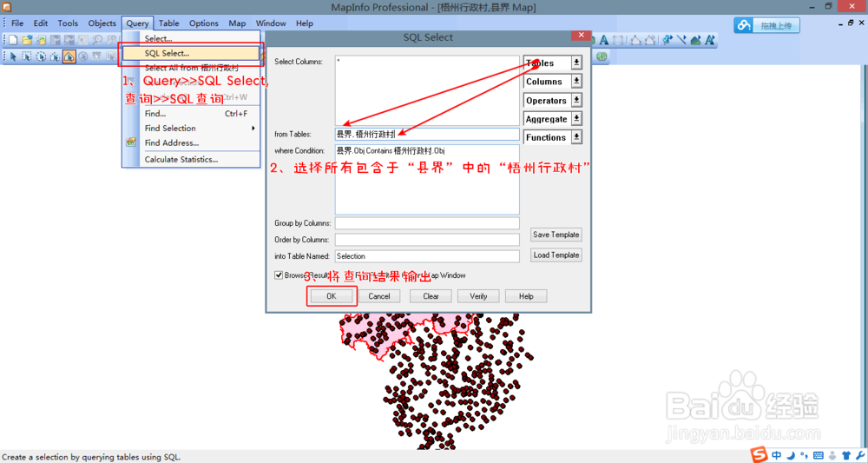Select the arrow Select tool
The height and width of the screenshot is (463, 868).
click(x=13, y=56)
